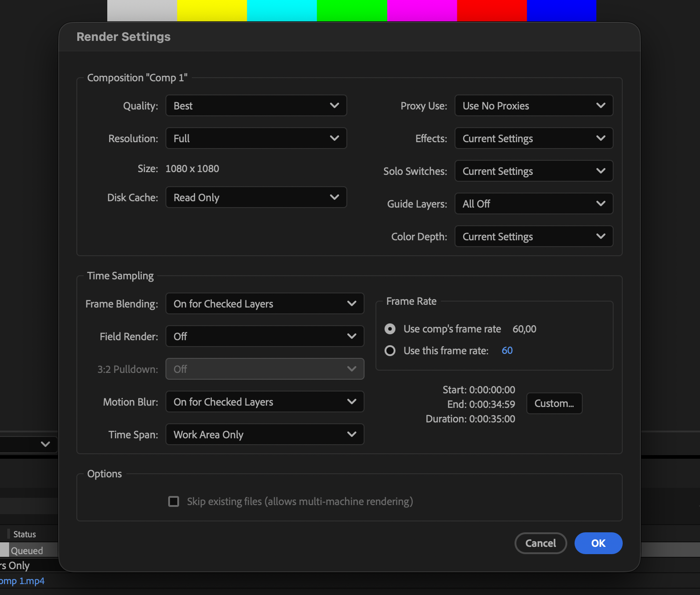Expand the Field Render dropdown
Viewport: 700px width, 595px height.
tap(265, 336)
